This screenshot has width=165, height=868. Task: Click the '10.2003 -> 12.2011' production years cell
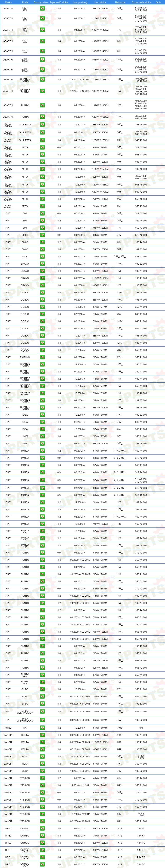tap(80, 814)
